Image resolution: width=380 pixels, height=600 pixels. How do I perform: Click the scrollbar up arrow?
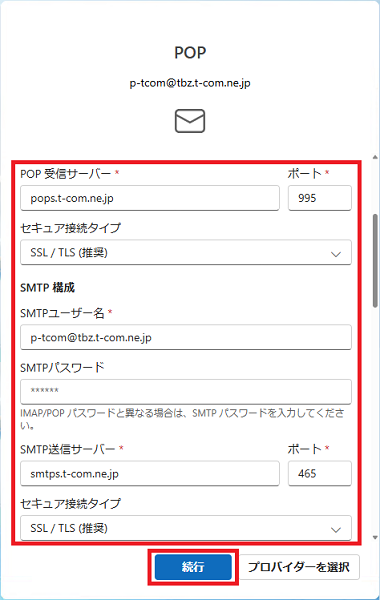pos(375,157)
